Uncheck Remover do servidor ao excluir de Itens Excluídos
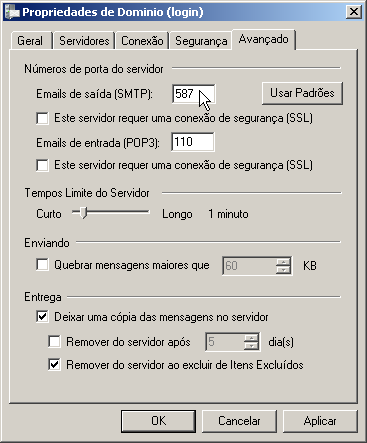Viewport: 367px width, 443px height. coord(54,365)
